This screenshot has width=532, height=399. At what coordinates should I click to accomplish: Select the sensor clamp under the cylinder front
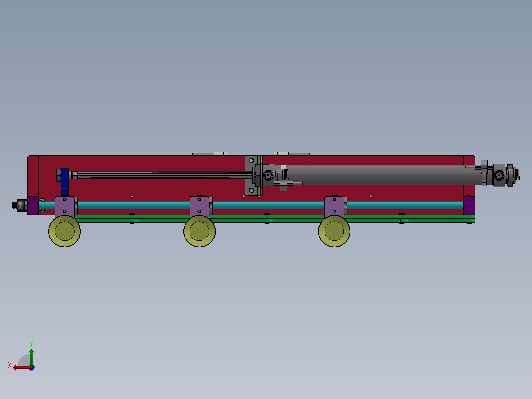point(284,185)
